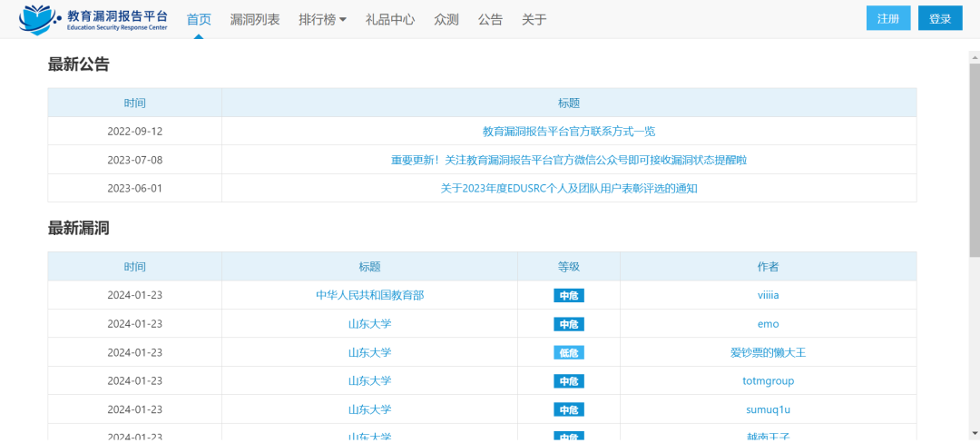This screenshot has width=980, height=443.
Task: Click the 最新公告 section heading
Action: [x=79, y=64]
